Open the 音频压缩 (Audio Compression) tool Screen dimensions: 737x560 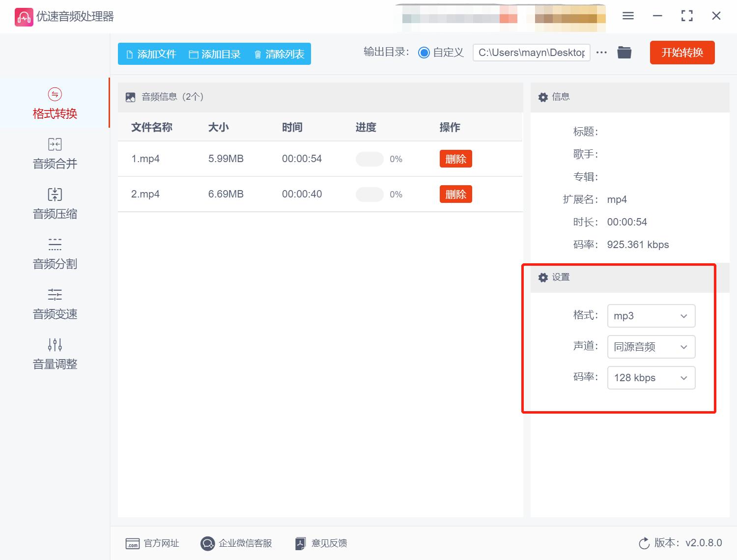pos(54,202)
